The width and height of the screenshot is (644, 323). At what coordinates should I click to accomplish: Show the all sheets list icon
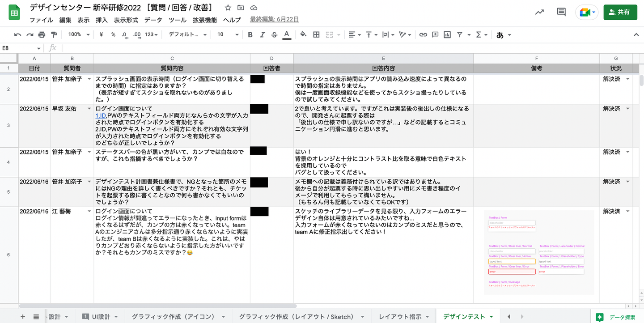point(36,316)
